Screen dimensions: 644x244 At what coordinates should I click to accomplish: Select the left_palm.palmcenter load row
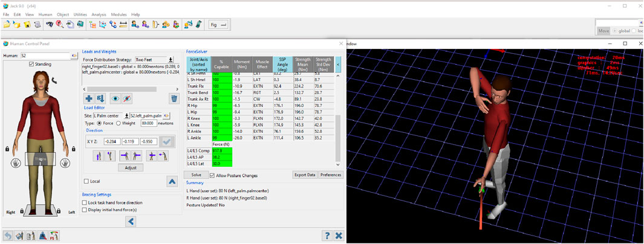click(x=131, y=72)
